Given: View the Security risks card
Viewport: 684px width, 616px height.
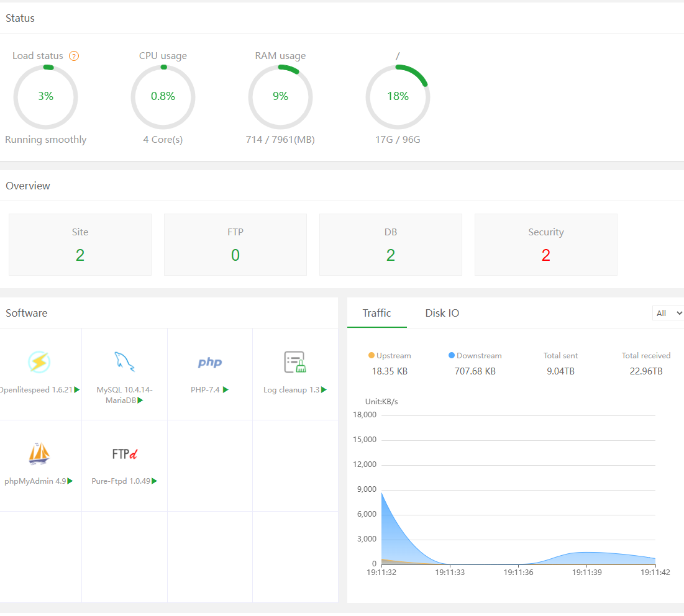Looking at the screenshot, I should pos(546,244).
